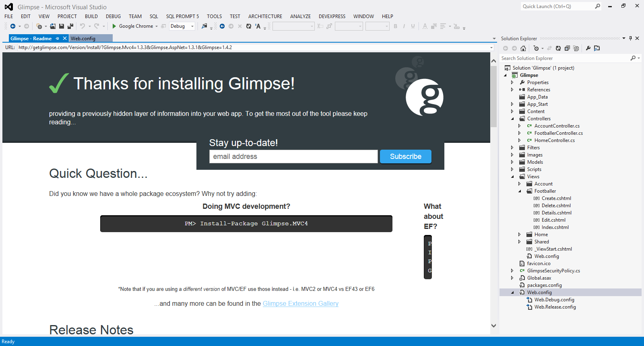644x346 pixels.
Task: Toggle auto-hide pin on Solution Explorer
Action: 630,38
